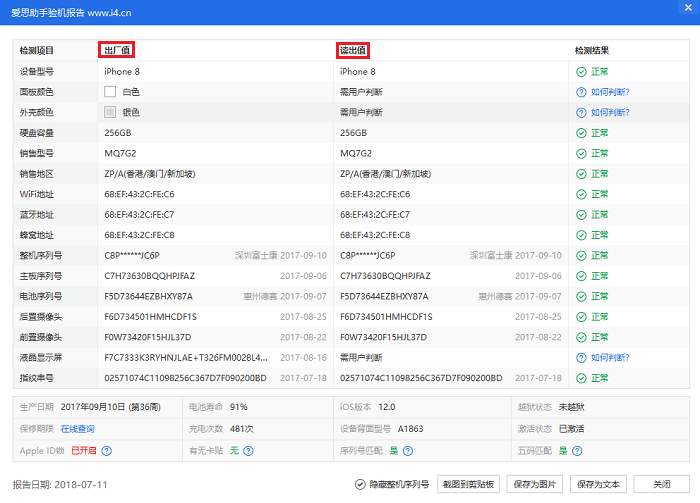This screenshot has width=700, height=503.
Task: Select read-out 指纹串号 value 02571074C1109B256C
Action: coord(421,378)
